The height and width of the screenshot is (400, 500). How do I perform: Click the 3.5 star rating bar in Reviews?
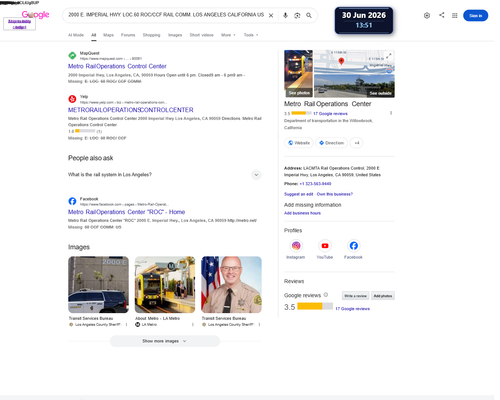[x=315, y=306]
